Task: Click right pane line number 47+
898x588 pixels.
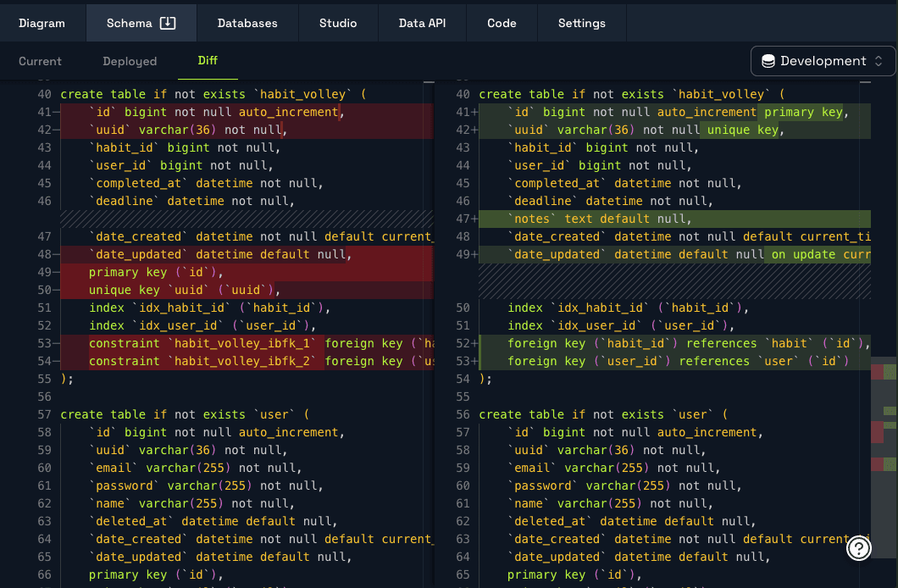Action: click(467, 219)
